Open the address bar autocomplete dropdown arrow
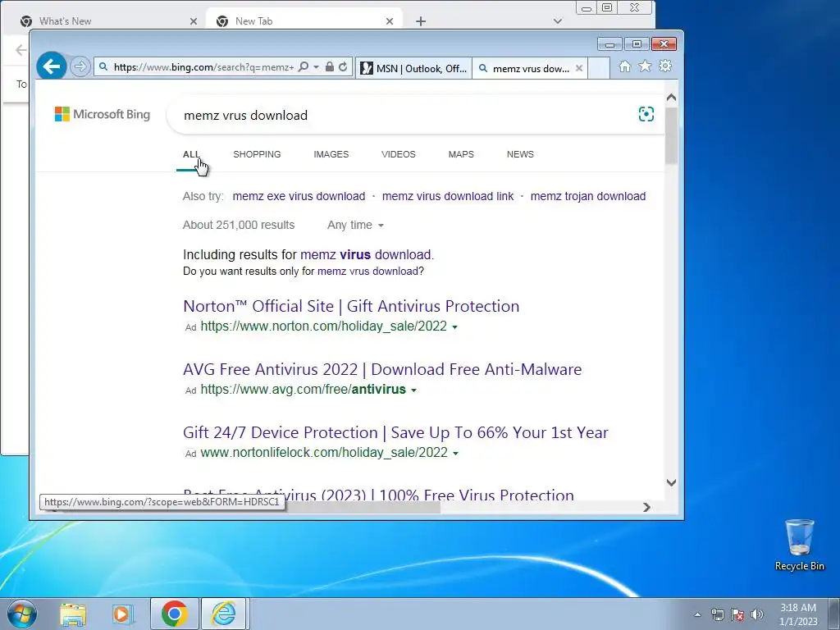Screen dimensions: 840x630 tap(316, 67)
